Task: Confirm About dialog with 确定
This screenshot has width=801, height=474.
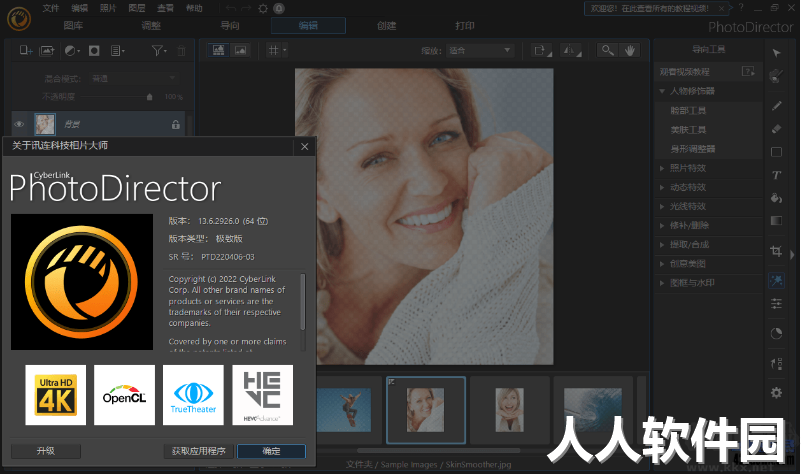Action: 271,451
